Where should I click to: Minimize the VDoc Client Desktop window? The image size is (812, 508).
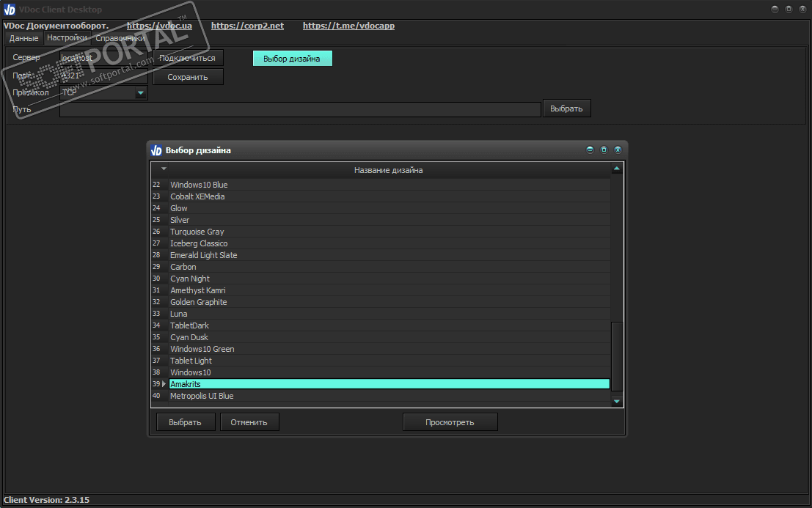[775, 10]
